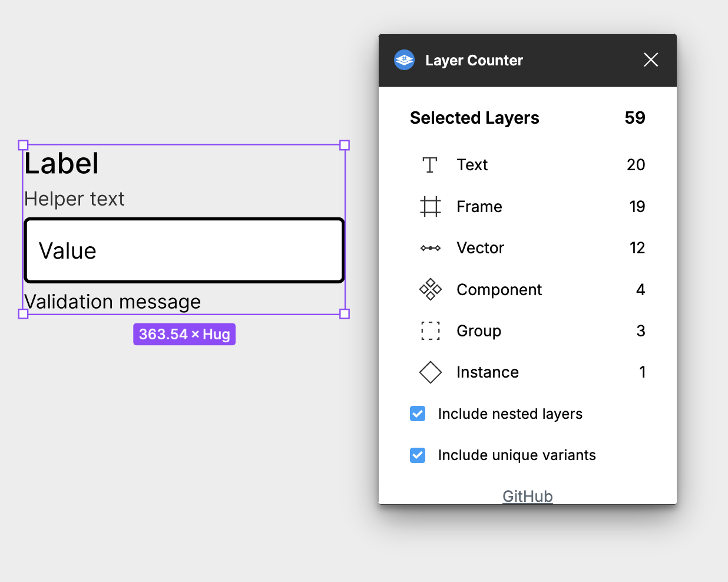Click the Vector layer type icon
Screen dimensions: 728x582
(431, 248)
